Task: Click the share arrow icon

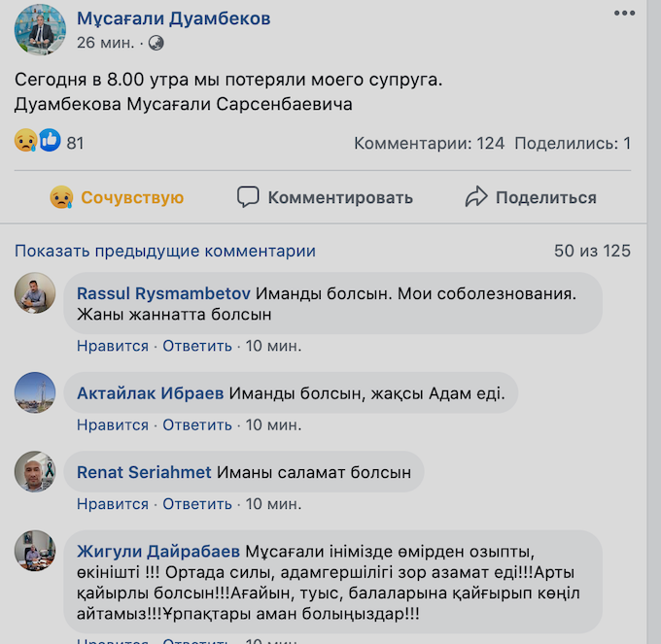Action: (476, 197)
